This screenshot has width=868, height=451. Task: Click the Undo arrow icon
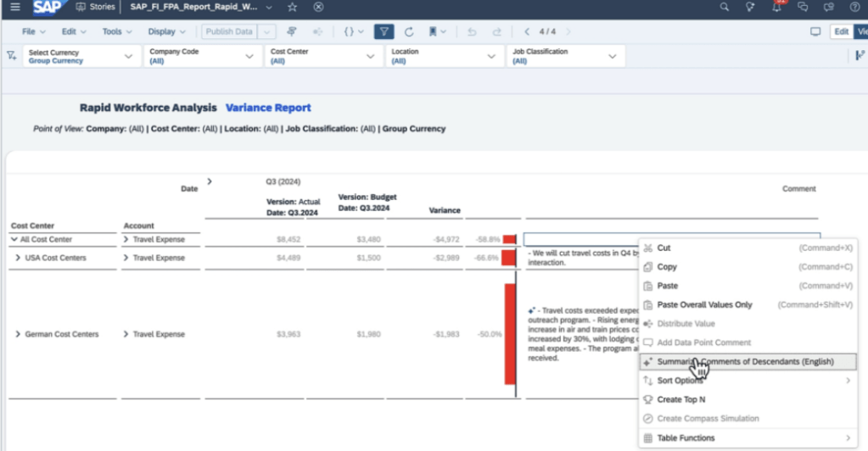(472, 31)
